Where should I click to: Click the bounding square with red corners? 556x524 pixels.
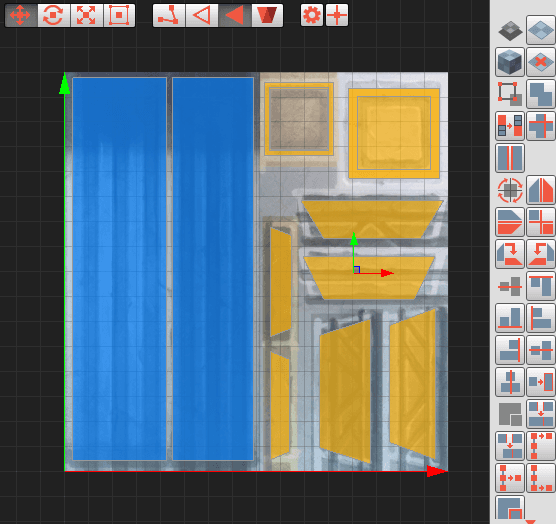coord(510,94)
